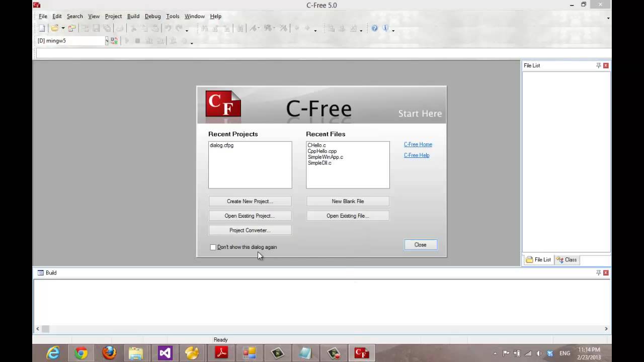The height and width of the screenshot is (362, 644).
Task: Click the Project Converter button
Action: (250, 230)
